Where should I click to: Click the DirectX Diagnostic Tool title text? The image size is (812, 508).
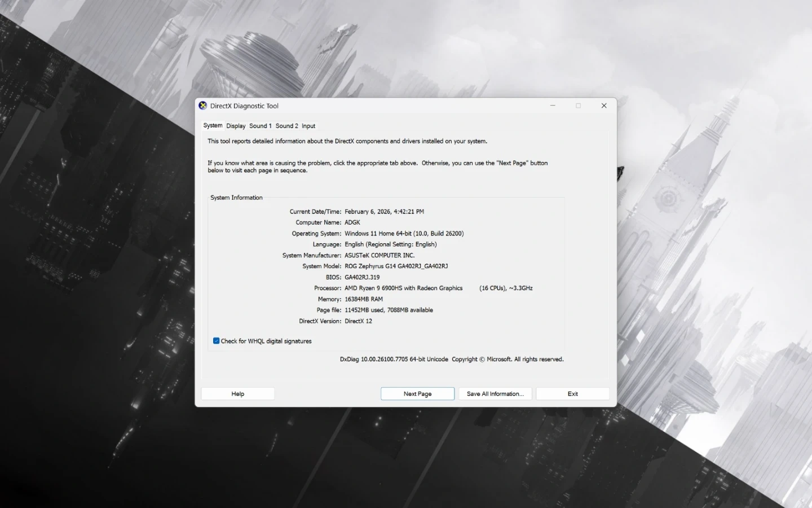click(244, 106)
